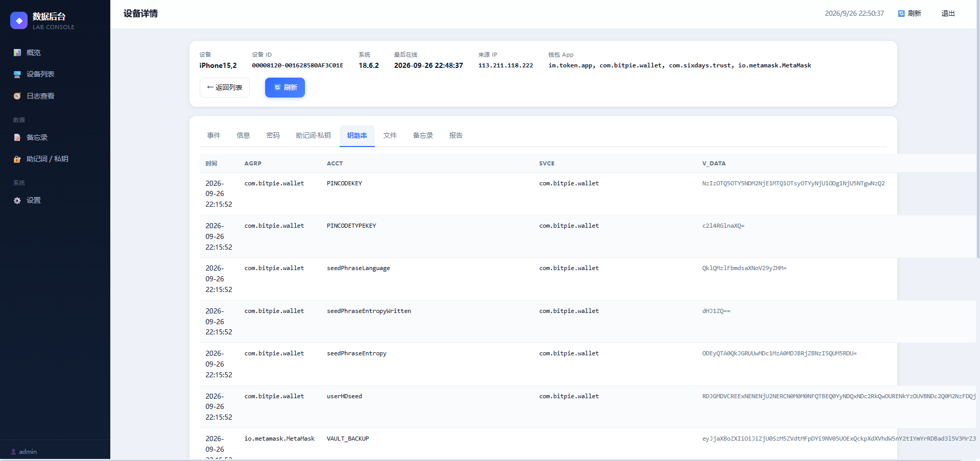Click the 备忘录 document icon in sidebar
The width and height of the screenshot is (980, 461).
pos(17,137)
